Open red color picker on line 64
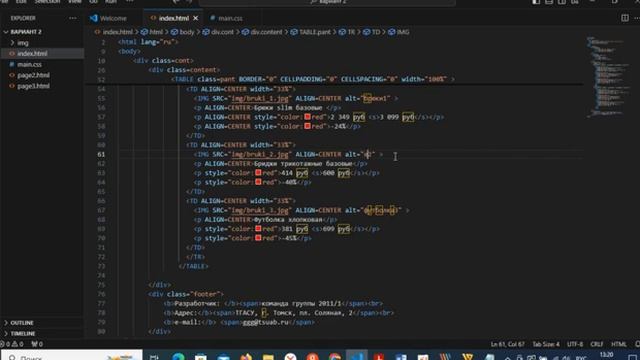This screenshot has width=640, height=360. [x=258, y=182]
